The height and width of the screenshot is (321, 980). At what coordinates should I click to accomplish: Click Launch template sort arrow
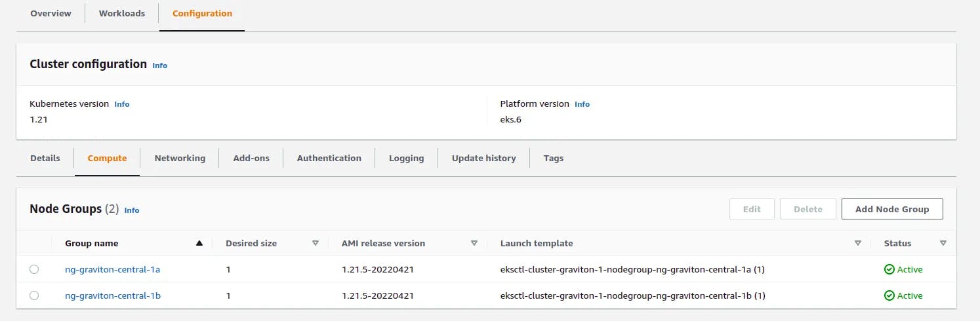point(858,243)
